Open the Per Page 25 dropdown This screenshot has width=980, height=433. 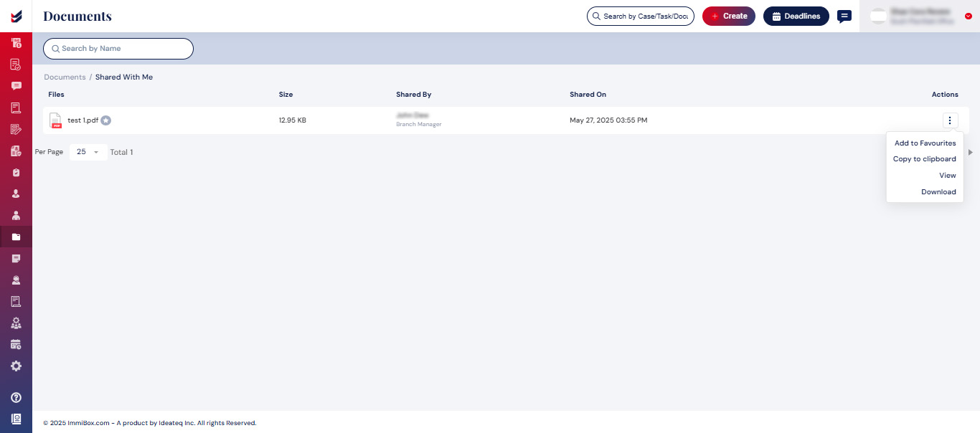coord(88,152)
